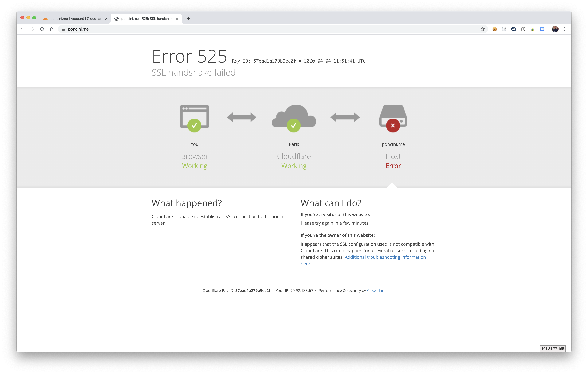Switch to the Cloudflare Account tab
The image size is (588, 374).
coord(75,19)
